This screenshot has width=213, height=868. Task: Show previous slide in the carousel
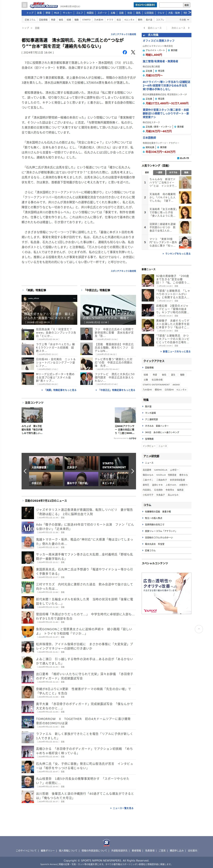[x=25, y=471]
